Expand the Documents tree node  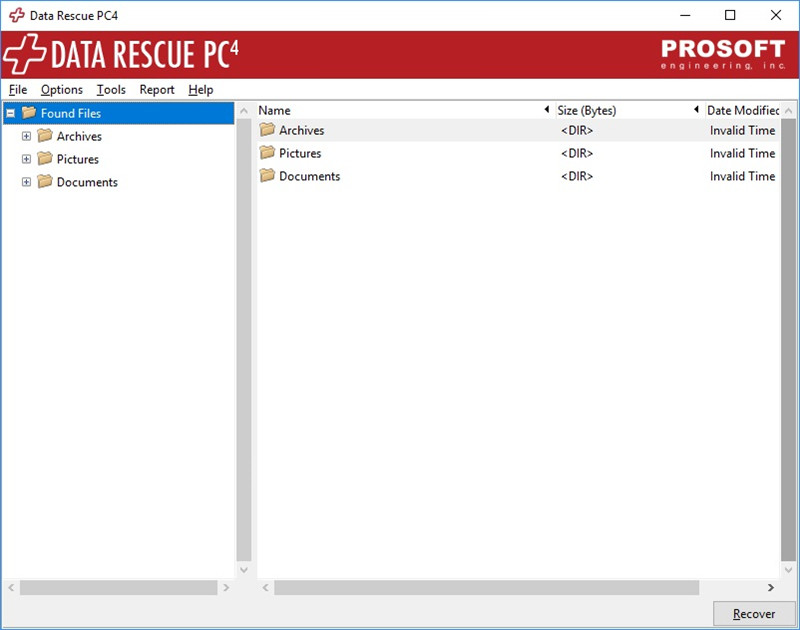[27, 182]
